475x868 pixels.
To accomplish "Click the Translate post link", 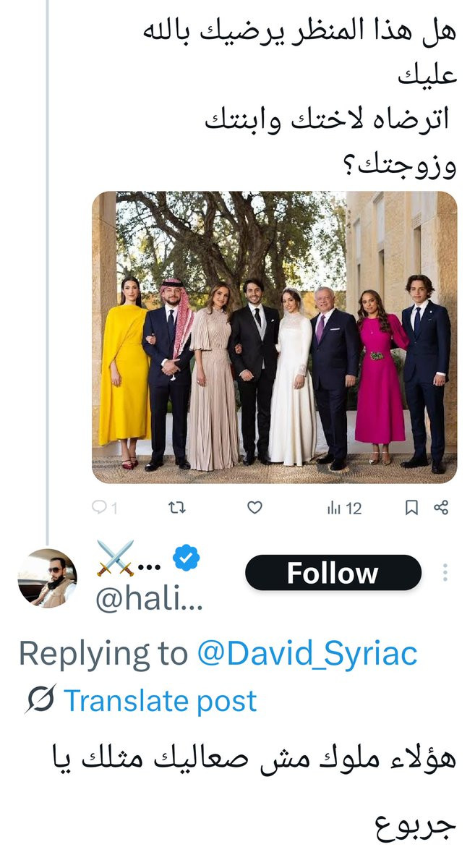I will 160,700.
